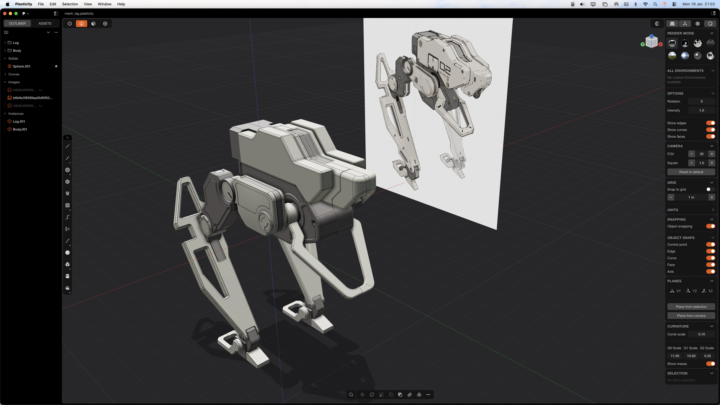Image resolution: width=720 pixels, height=405 pixels.
Task: Click the Sphere.001 solid icon in outliner
Action: (x=10, y=66)
